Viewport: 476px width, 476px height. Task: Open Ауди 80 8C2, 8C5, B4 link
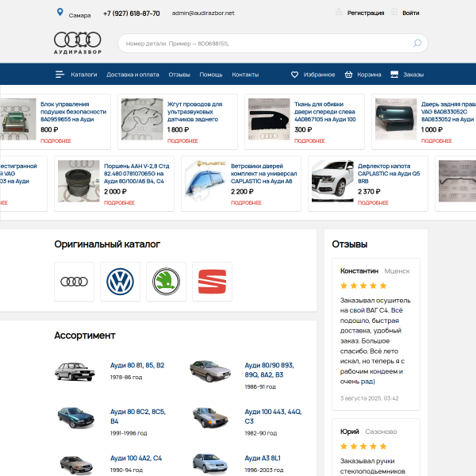138,416
